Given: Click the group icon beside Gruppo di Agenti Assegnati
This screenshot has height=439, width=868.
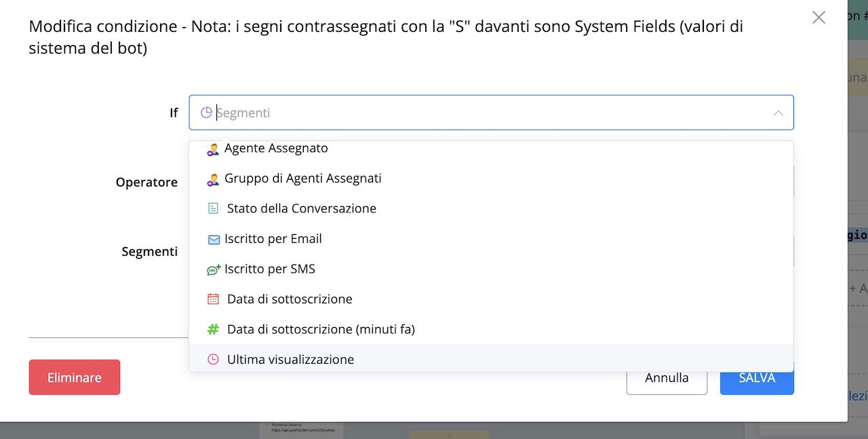Looking at the screenshot, I should pos(213,179).
